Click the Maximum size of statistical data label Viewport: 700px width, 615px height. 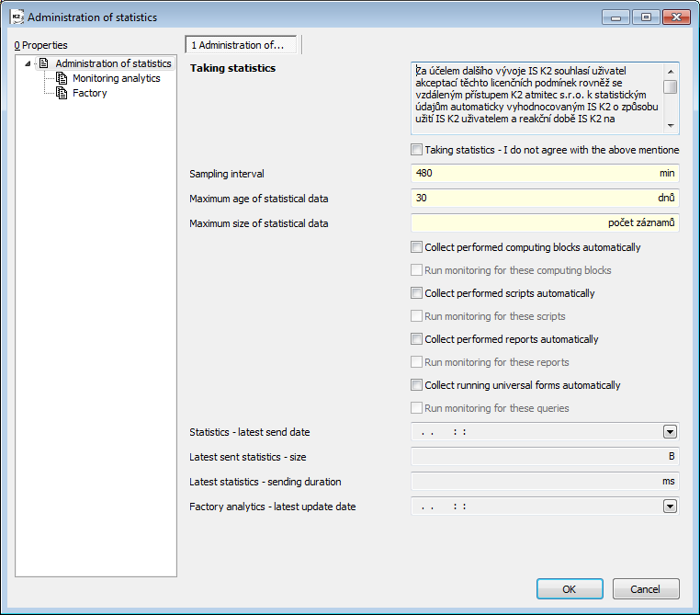[x=258, y=223]
